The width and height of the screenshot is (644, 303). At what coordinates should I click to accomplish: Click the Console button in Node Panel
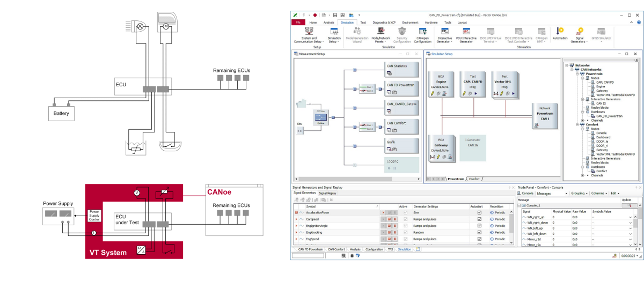(x=526, y=193)
